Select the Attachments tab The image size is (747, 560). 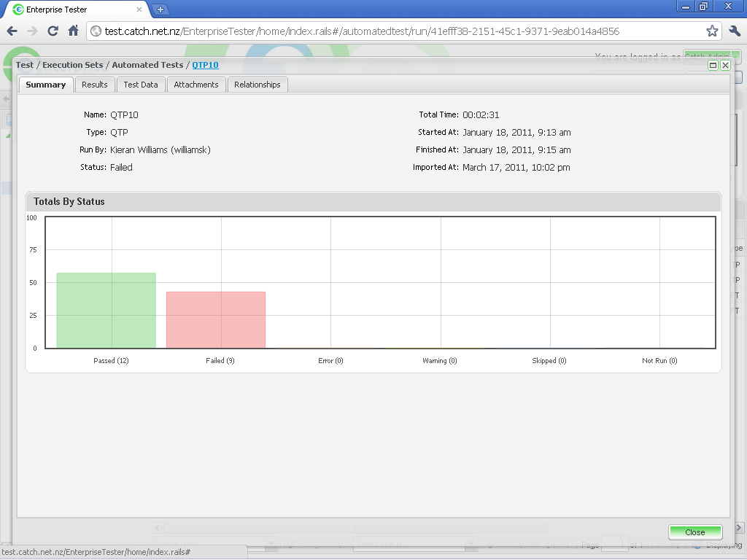coord(196,85)
